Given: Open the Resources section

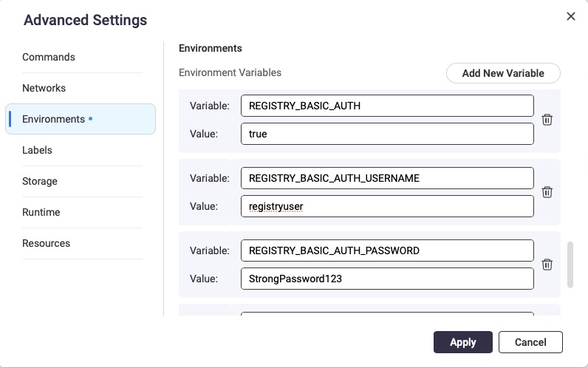Looking at the screenshot, I should click(47, 243).
